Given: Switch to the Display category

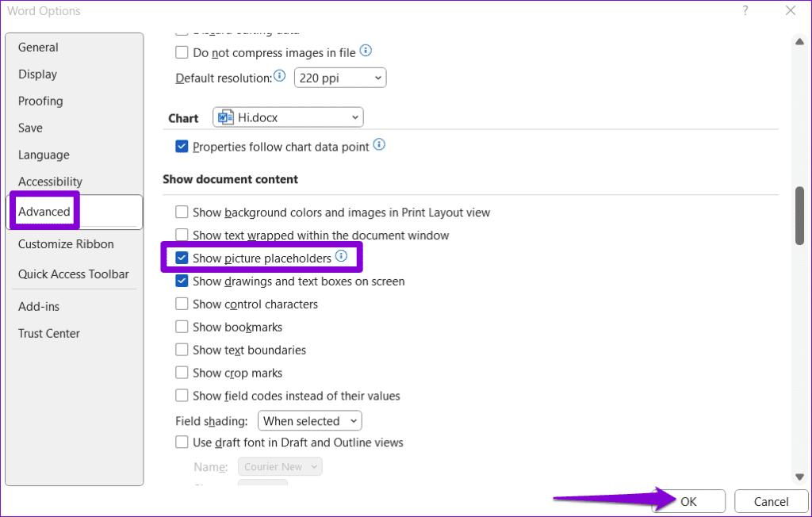Looking at the screenshot, I should [x=37, y=74].
